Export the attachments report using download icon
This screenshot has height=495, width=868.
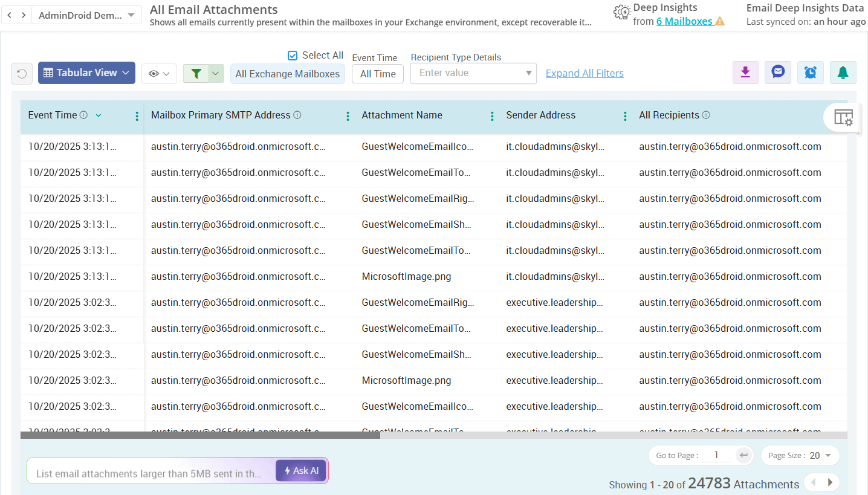coord(745,72)
